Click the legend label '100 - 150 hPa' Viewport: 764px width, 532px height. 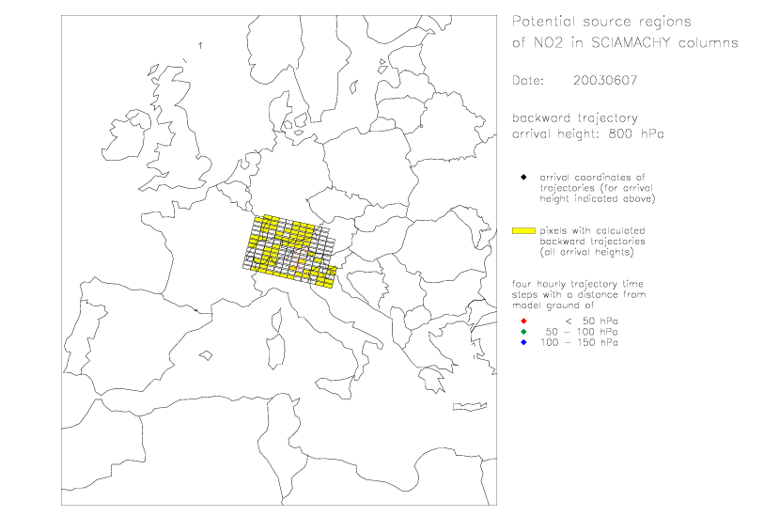click(x=579, y=342)
